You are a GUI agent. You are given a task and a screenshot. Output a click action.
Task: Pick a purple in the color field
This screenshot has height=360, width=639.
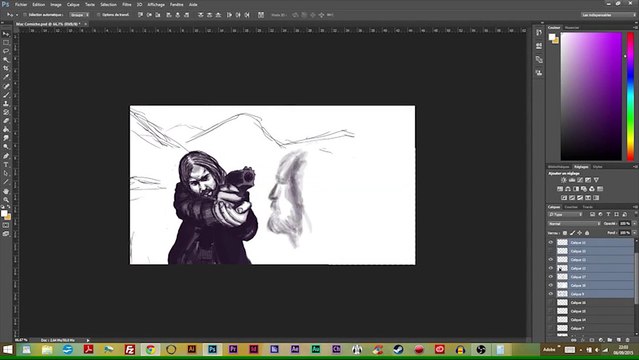pos(591,97)
